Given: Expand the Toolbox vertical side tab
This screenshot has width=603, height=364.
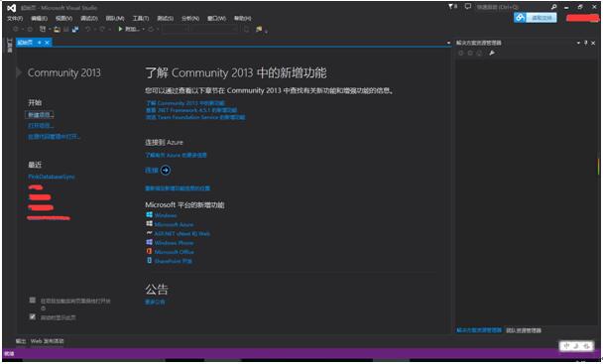Looking at the screenshot, I should click(10, 45).
